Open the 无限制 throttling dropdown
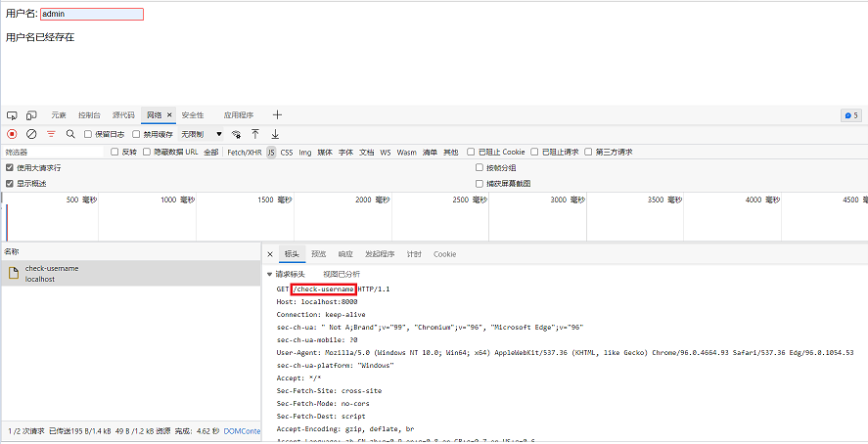The image size is (868, 444). [x=201, y=134]
